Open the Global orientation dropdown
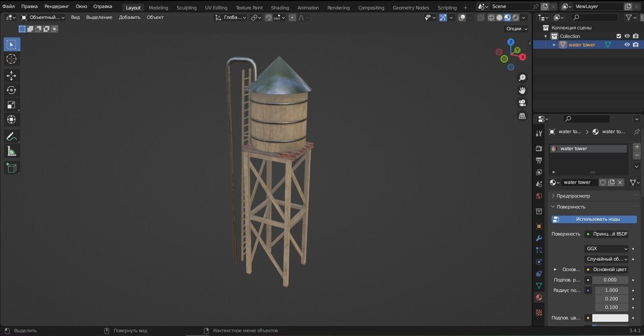Screen dimensions: 644x336 pyautogui.click(x=230, y=18)
